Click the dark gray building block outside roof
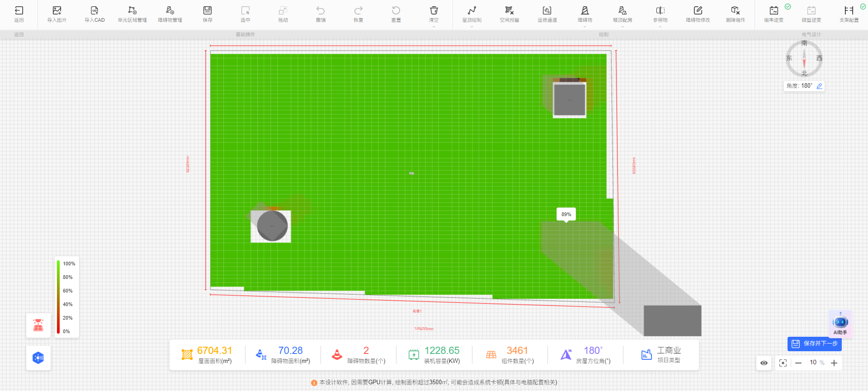Screen dimensions: 868x391 (x=672, y=320)
